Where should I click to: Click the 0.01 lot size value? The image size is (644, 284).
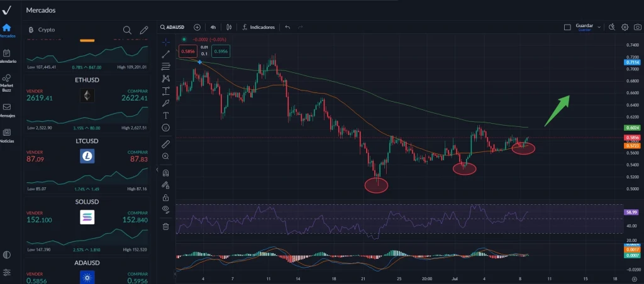pos(204,47)
